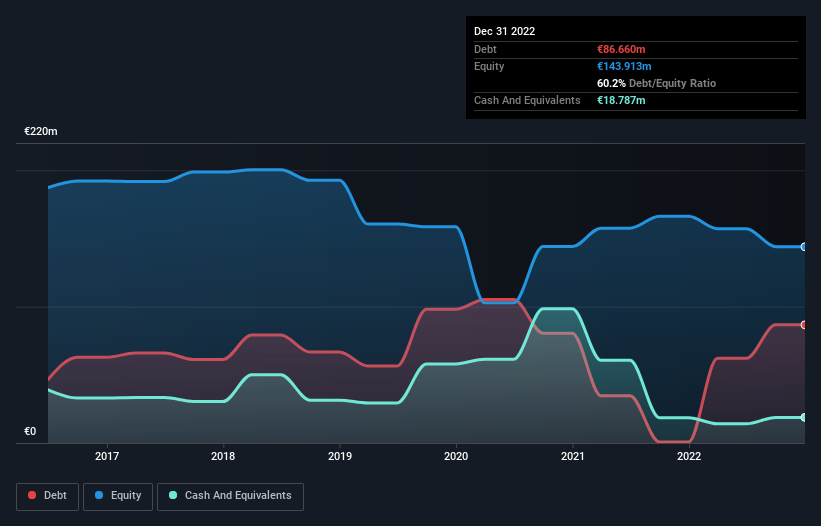Click the €143.913m equity value
Screen dimensions: 821x526
pos(624,66)
